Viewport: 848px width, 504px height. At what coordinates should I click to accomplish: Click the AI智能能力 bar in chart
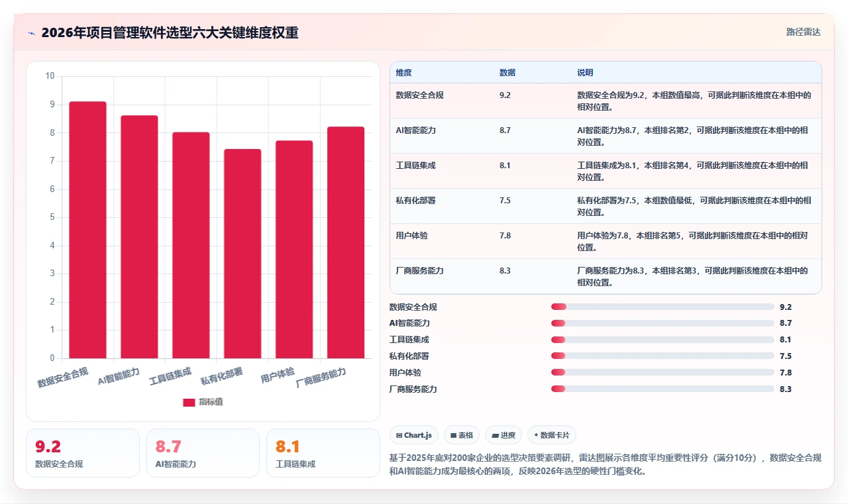[139, 237]
